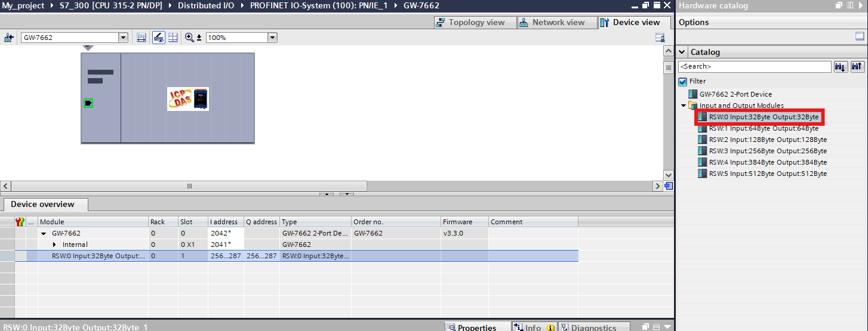Open the 100% zoom level dropdown

point(272,38)
